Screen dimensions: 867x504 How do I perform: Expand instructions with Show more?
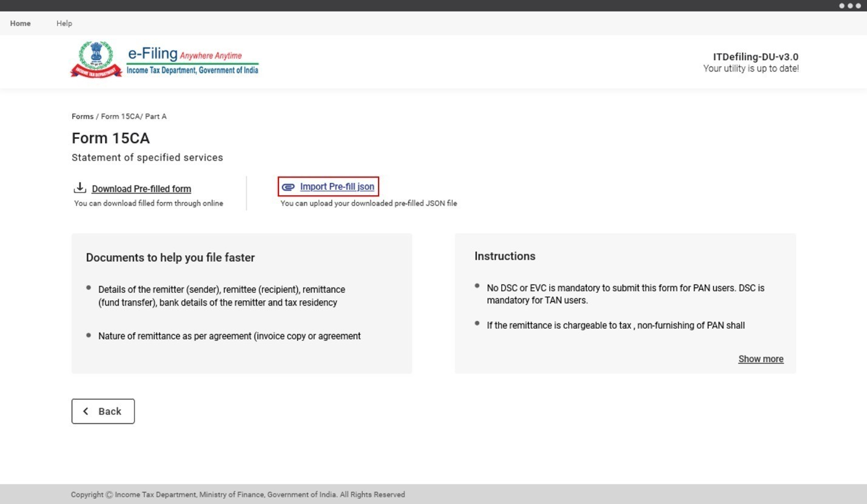tap(760, 359)
